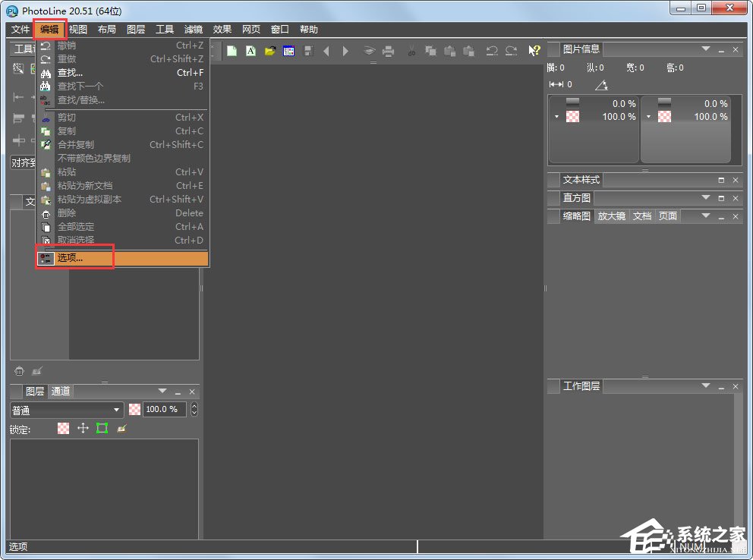Click right checkerboard swatch in 图片信息

pyautogui.click(x=665, y=117)
